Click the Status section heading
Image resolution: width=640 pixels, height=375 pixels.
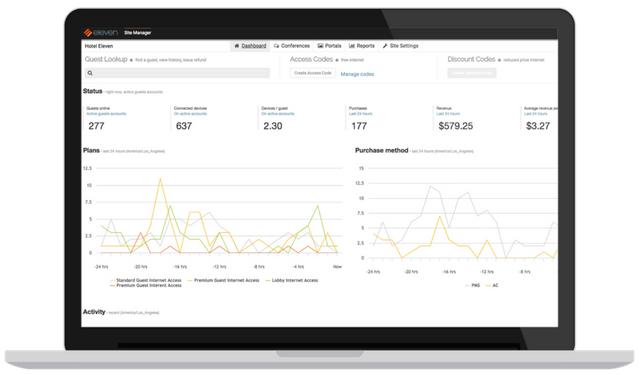click(93, 91)
